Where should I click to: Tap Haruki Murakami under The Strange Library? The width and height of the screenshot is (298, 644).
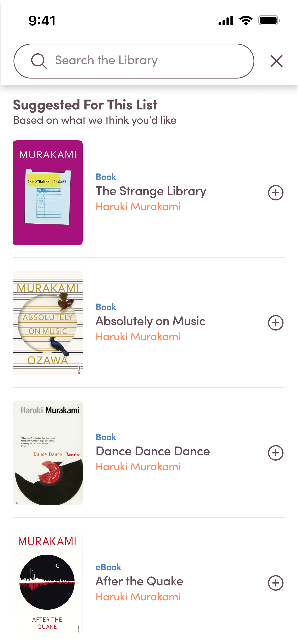coord(138,207)
